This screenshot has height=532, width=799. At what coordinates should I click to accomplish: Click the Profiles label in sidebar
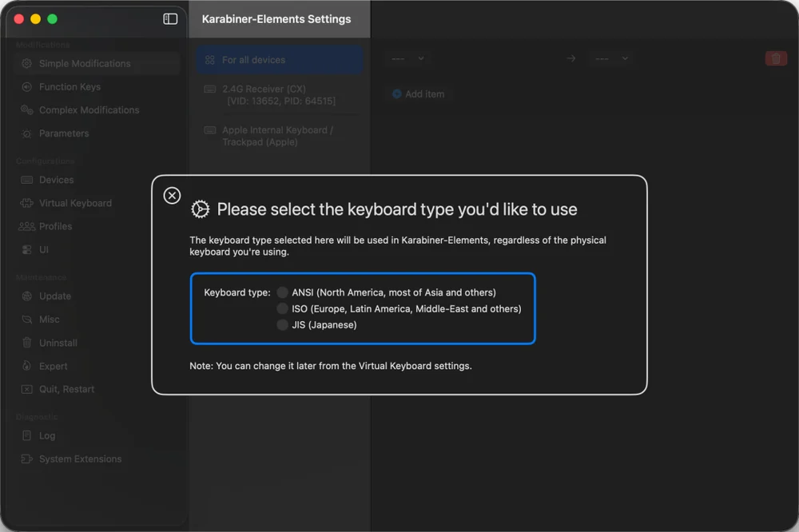pyautogui.click(x=56, y=226)
